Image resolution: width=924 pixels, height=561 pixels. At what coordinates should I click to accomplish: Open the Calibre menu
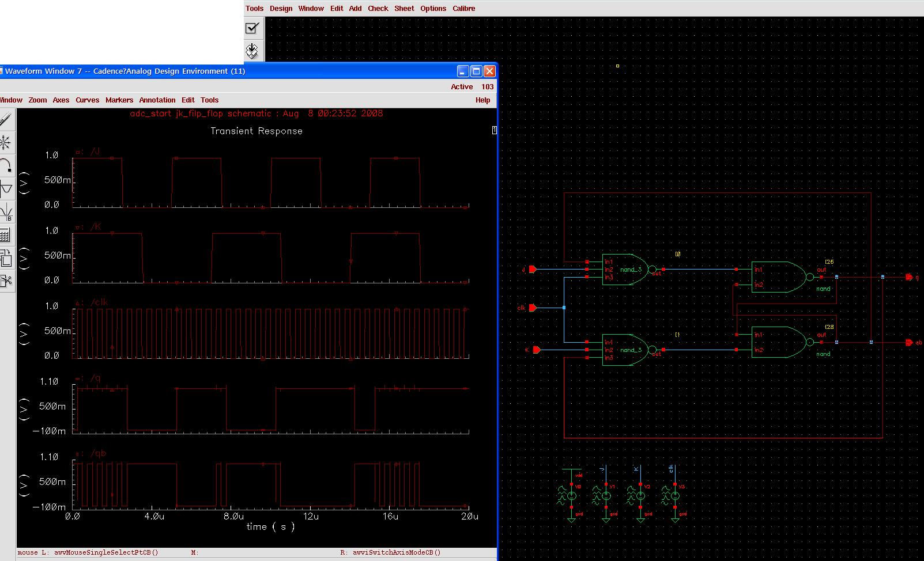463,9
